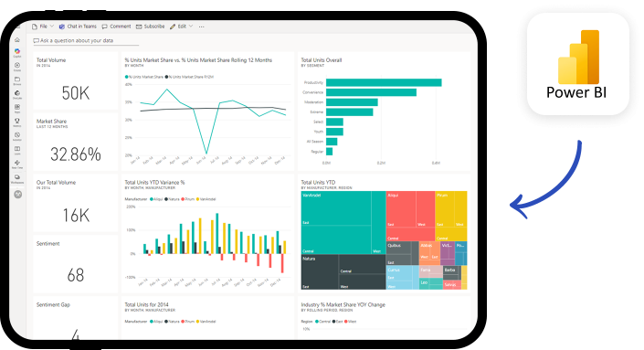644x350 pixels.
Task: Open the Home icon in the sidebar
Action: coord(17,40)
